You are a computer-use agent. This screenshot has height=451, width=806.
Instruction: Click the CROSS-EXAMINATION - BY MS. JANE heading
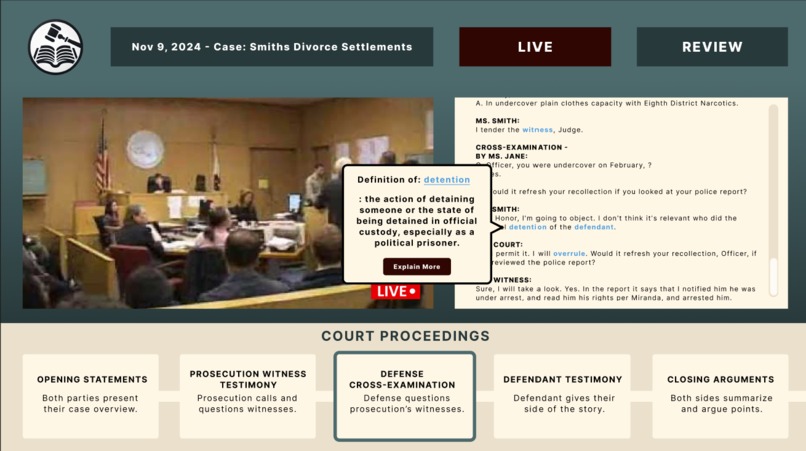(x=521, y=152)
